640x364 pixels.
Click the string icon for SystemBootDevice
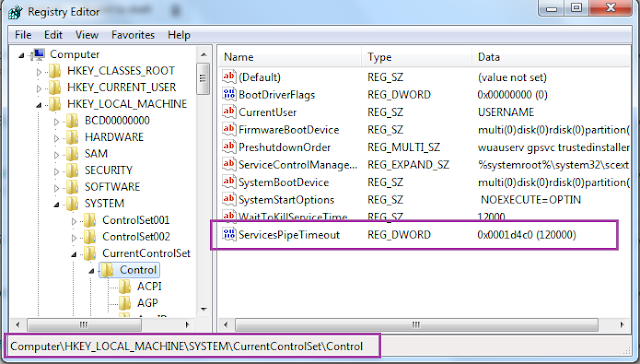click(229, 182)
